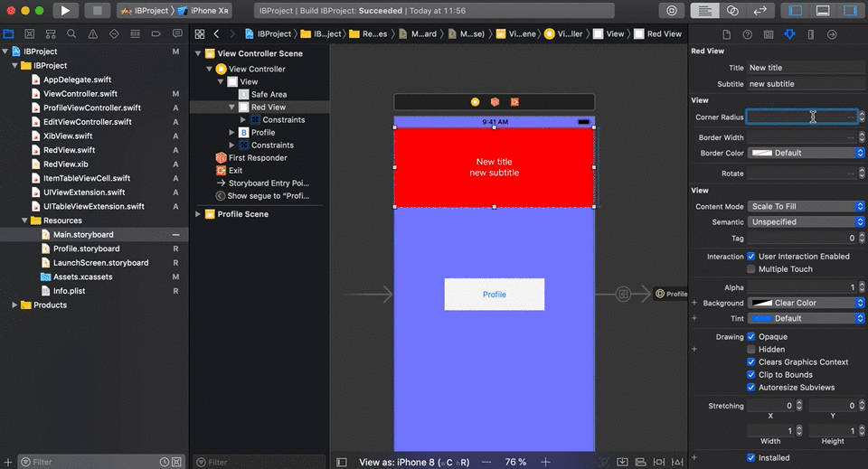The height and width of the screenshot is (469, 868).
Task: Toggle Autoresize Subviews checkbox
Action: [750, 387]
